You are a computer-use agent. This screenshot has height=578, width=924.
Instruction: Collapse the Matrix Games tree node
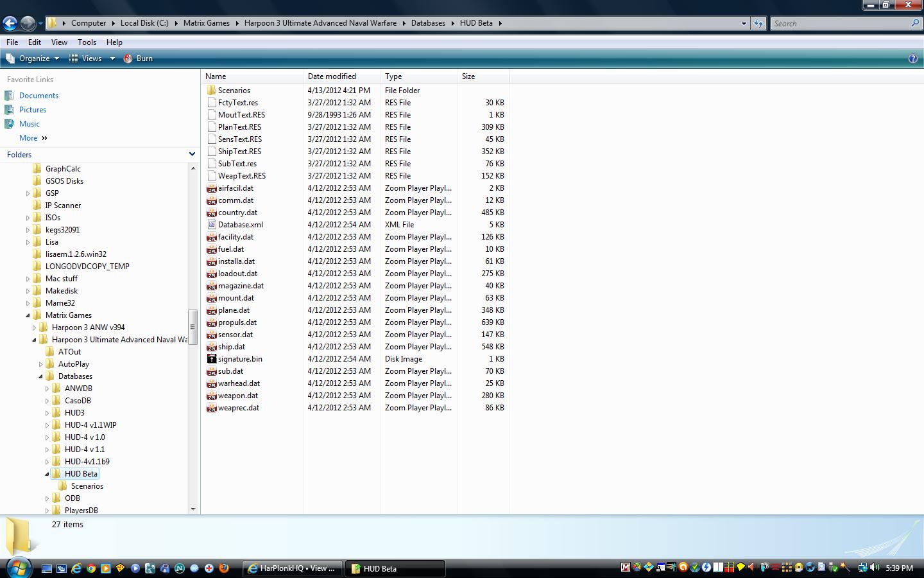point(28,315)
